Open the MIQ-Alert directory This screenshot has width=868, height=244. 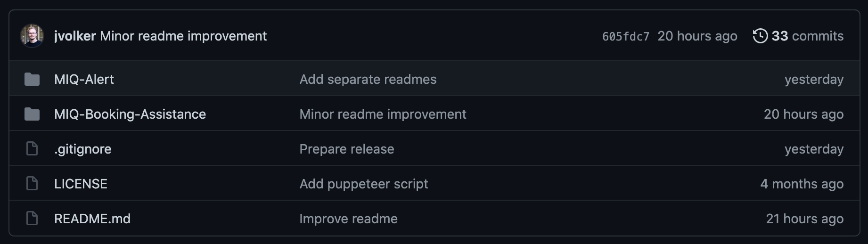point(84,79)
